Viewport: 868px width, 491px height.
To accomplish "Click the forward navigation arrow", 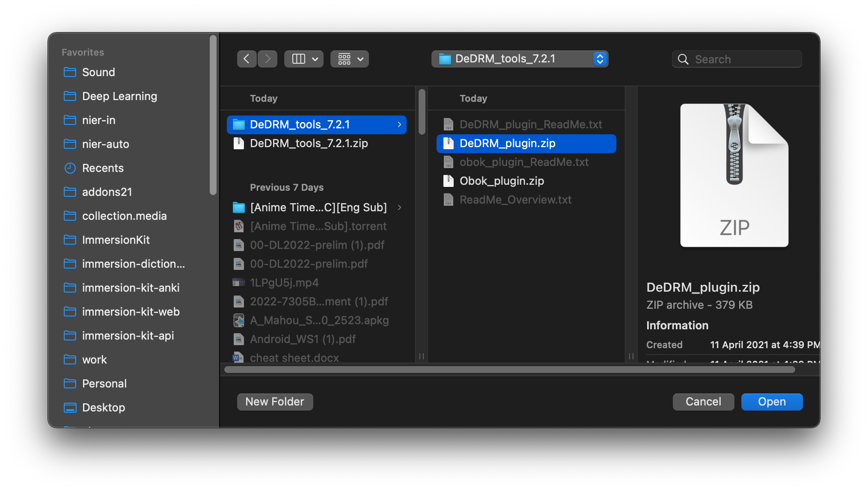I will 267,58.
